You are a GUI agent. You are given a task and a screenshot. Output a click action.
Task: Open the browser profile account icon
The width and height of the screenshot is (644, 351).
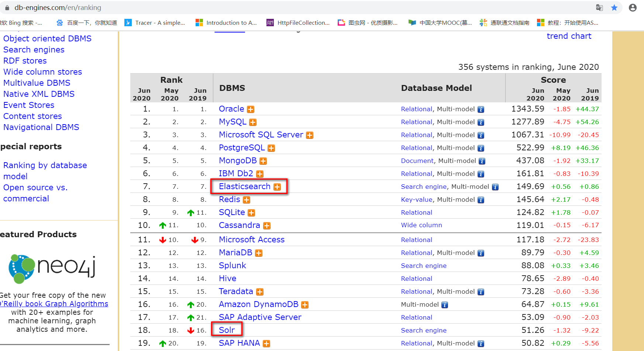633,8
